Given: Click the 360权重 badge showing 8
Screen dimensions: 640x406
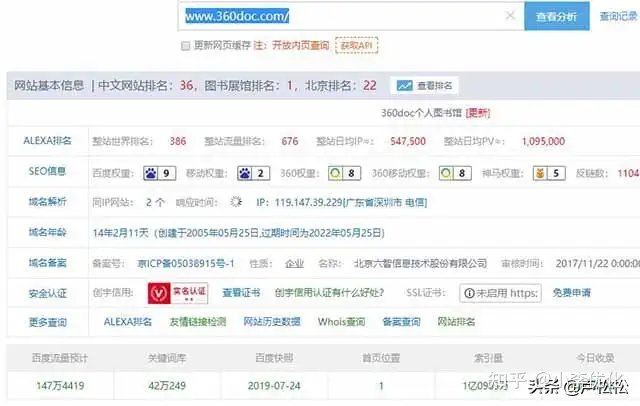Looking at the screenshot, I should coord(344,173).
